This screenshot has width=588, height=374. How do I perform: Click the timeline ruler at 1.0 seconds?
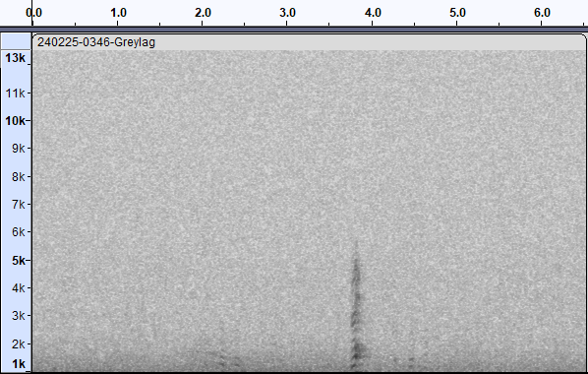pos(118,13)
